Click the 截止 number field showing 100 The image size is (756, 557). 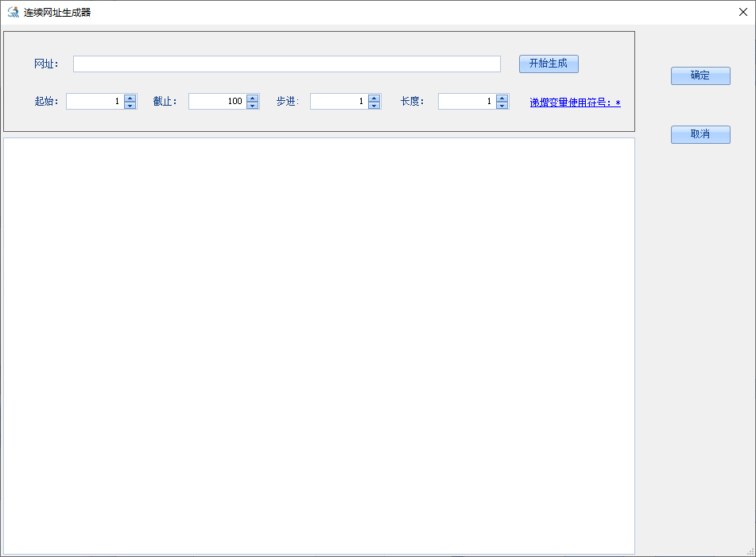point(217,102)
